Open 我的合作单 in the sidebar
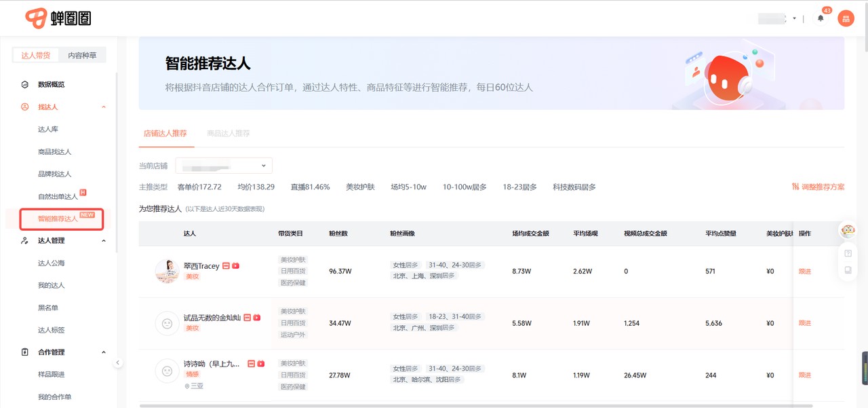Viewport: 868px width, 408px height. (54, 396)
